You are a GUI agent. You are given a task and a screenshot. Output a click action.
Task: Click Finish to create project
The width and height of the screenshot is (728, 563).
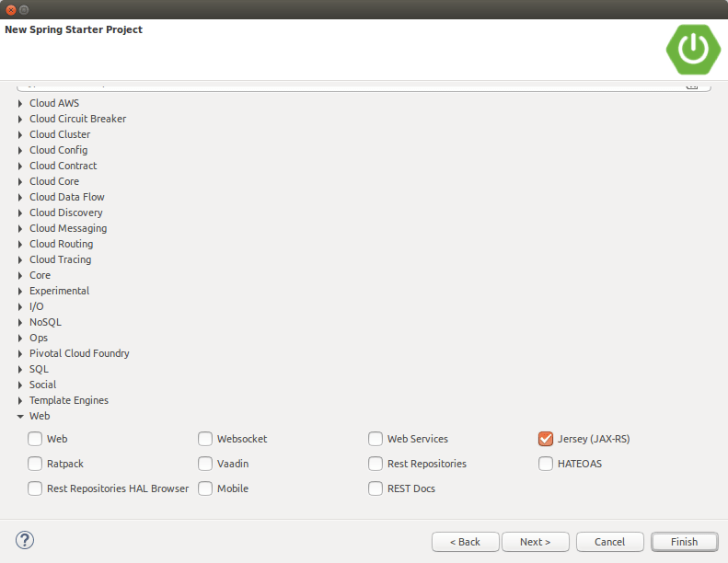tap(685, 542)
